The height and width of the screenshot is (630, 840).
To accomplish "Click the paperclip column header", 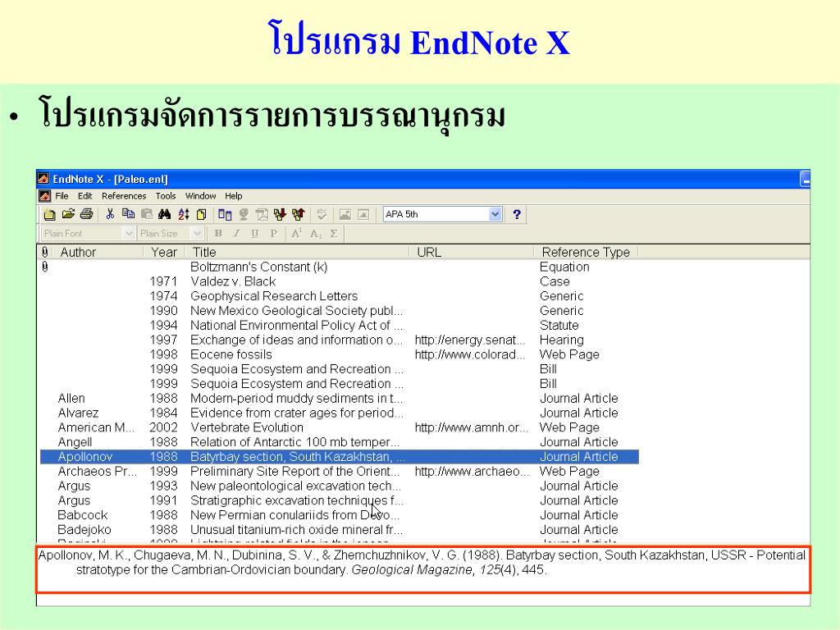I will pyautogui.click(x=45, y=252).
